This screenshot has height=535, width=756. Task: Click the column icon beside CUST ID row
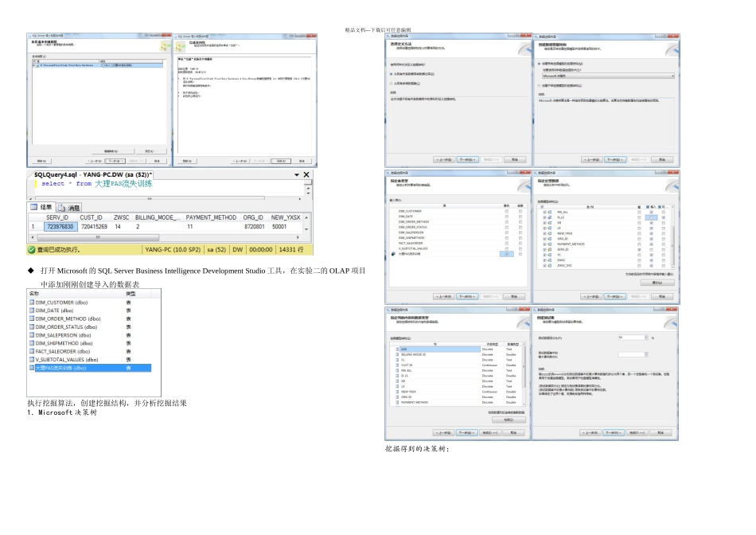click(x=397, y=365)
